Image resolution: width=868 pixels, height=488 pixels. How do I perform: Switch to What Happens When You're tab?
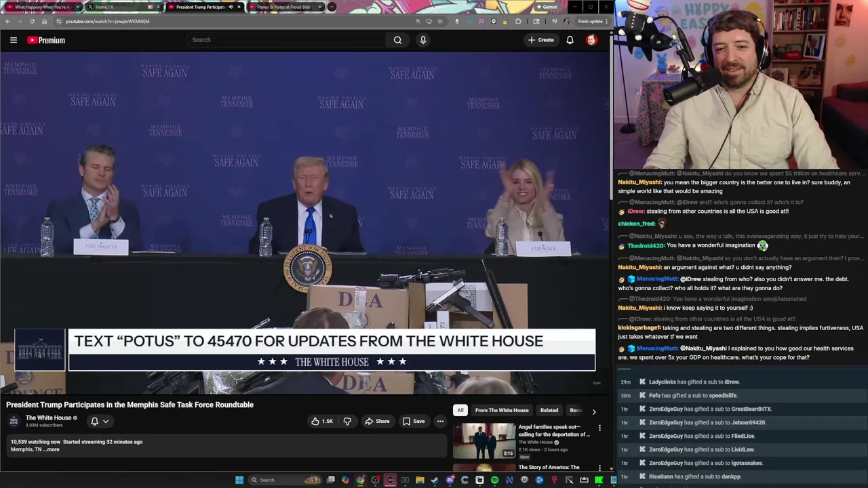point(42,7)
